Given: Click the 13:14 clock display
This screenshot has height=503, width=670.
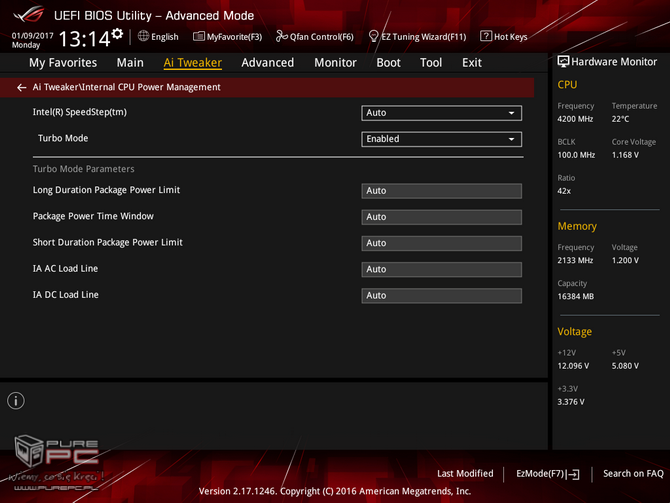Looking at the screenshot, I should (x=84, y=39).
